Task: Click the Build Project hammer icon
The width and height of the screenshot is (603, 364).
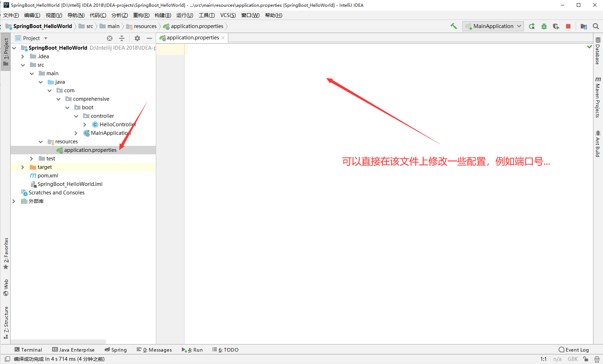Action: pos(454,26)
